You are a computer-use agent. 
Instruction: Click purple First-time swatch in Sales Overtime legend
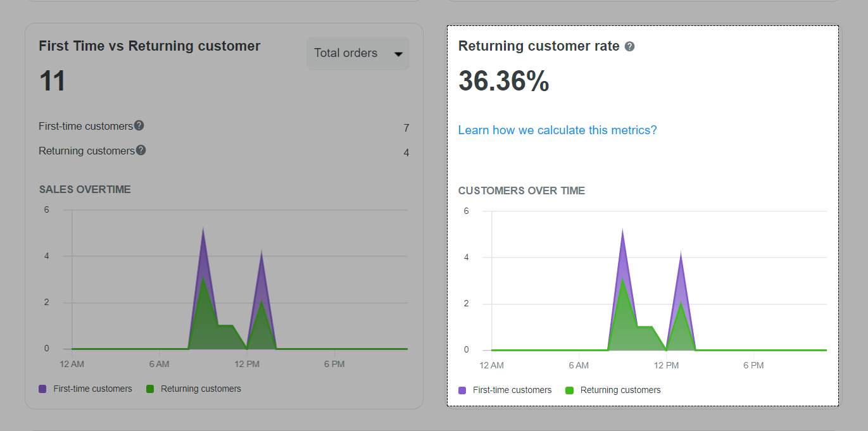pyautogui.click(x=43, y=389)
